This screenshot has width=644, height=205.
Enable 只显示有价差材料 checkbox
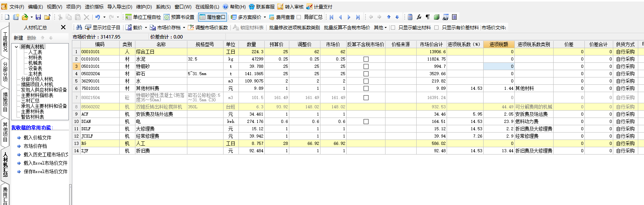436,27
